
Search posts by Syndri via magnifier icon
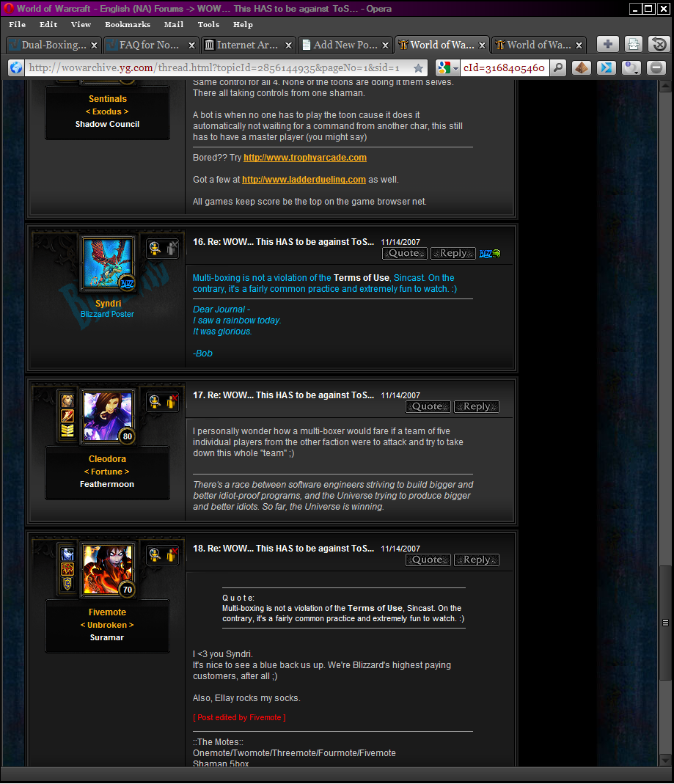155,248
